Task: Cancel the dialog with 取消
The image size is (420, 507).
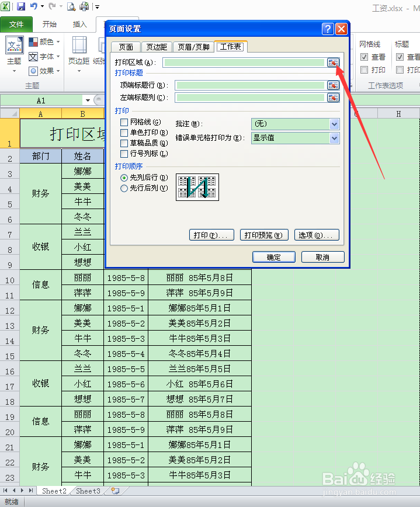Action: pyautogui.click(x=322, y=258)
